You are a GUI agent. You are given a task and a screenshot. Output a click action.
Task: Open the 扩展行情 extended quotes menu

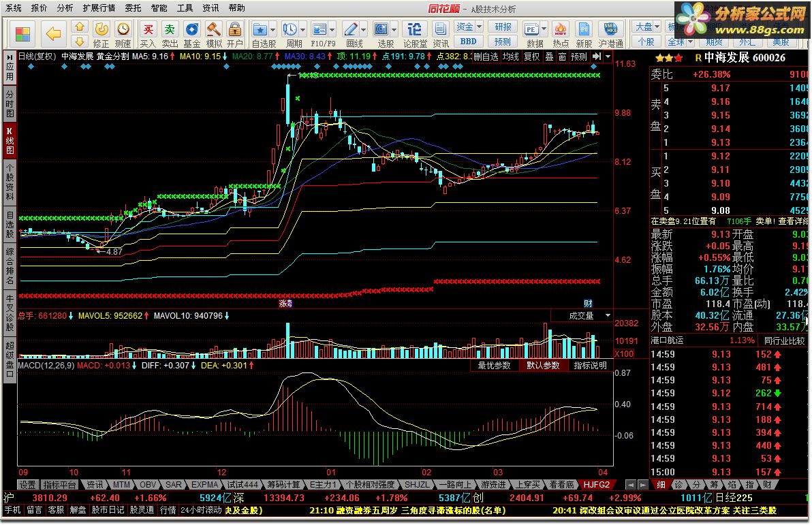click(99, 7)
